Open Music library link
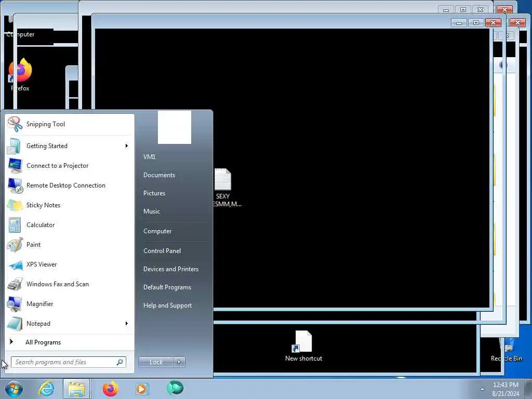 pyautogui.click(x=174, y=211)
